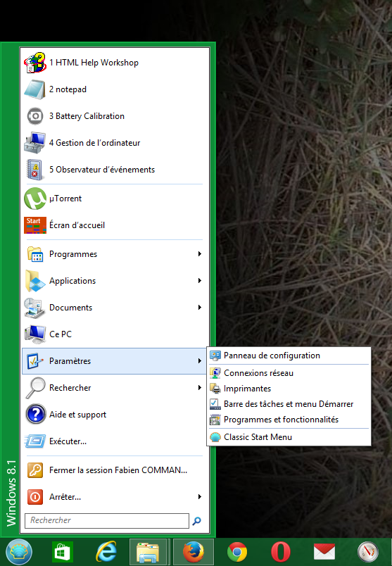The height and width of the screenshot is (566, 392).
Task: Launch Firefox from the taskbar
Action: (193, 552)
